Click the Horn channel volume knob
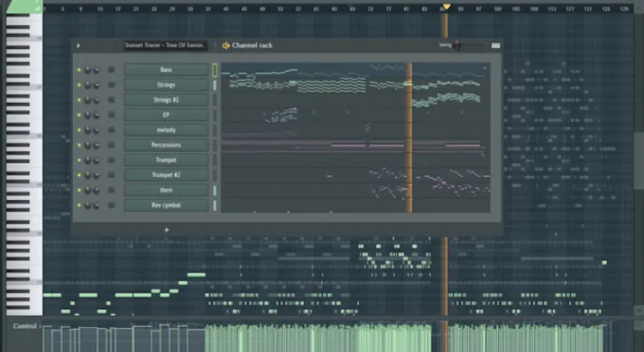 pos(97,191)
